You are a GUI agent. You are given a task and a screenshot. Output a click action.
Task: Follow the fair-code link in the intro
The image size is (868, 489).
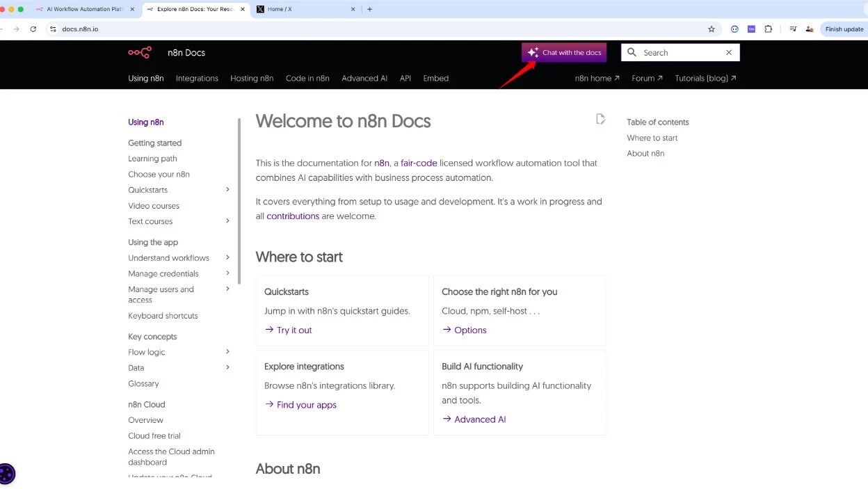(419, 163)
